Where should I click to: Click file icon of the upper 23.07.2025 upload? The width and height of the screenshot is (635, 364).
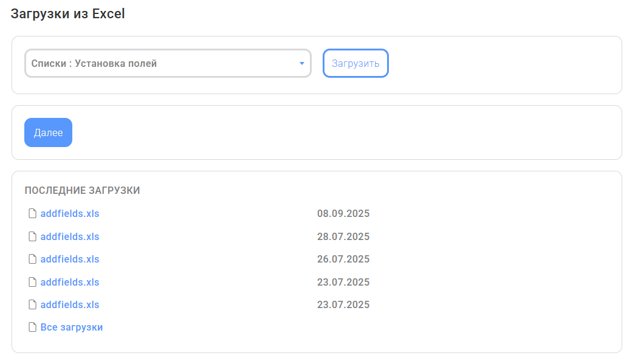coord(33,282)
